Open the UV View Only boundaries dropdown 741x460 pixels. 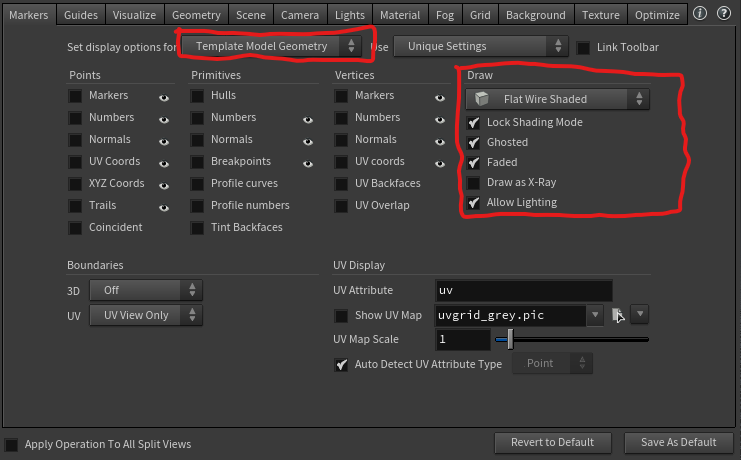(146, 315)
